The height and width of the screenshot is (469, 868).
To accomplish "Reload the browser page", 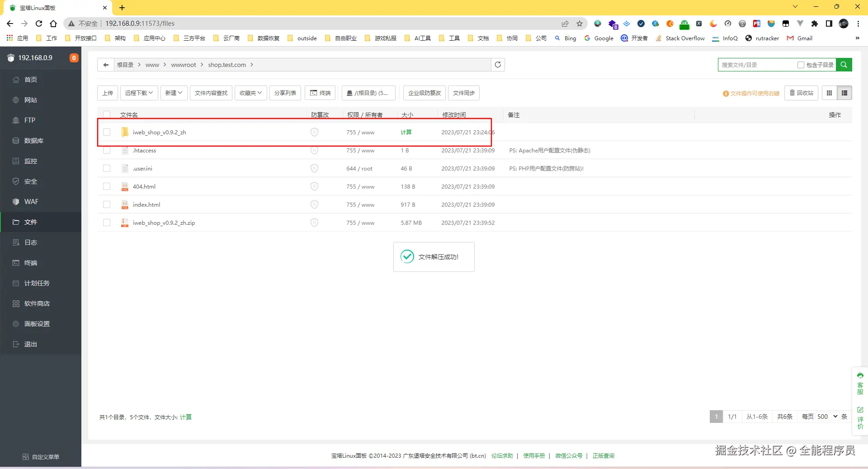I will coord(39,24).
